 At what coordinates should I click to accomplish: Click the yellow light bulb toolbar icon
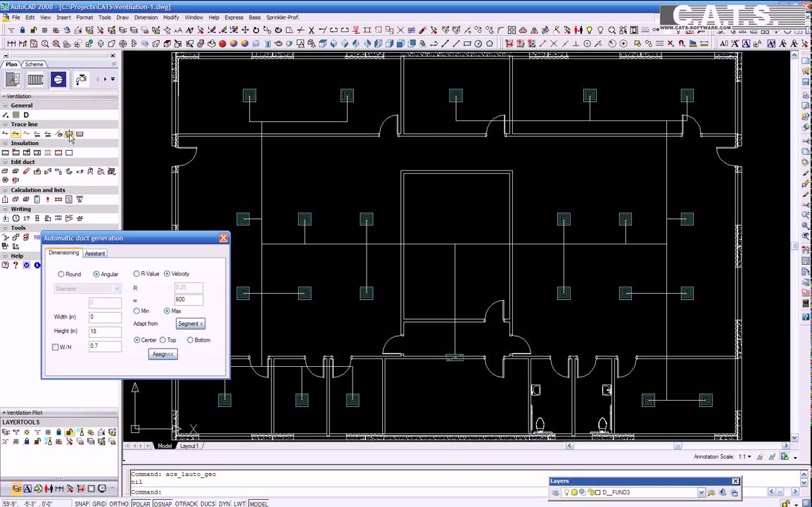coord(590,30)
